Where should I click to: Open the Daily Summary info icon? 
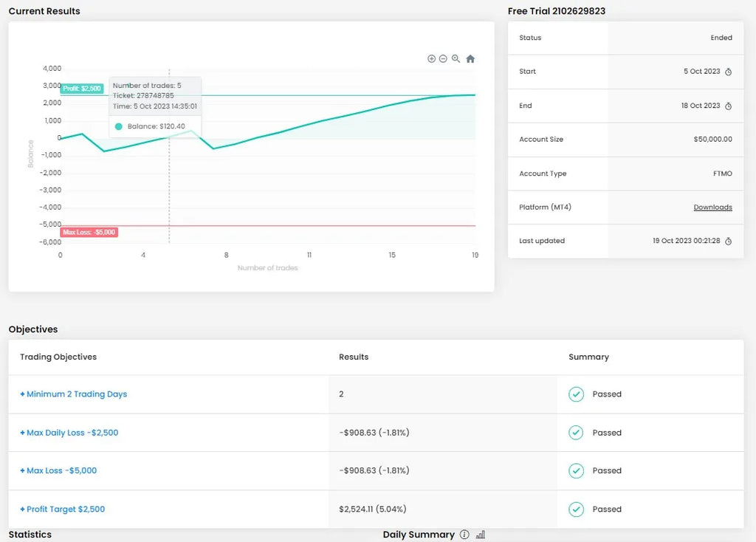pos(464,535)
